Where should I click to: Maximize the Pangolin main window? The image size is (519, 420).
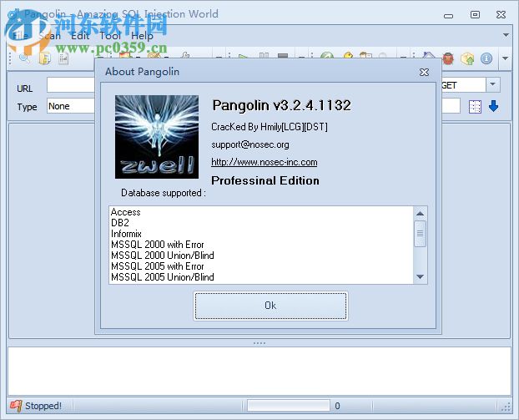pos(475,14)
